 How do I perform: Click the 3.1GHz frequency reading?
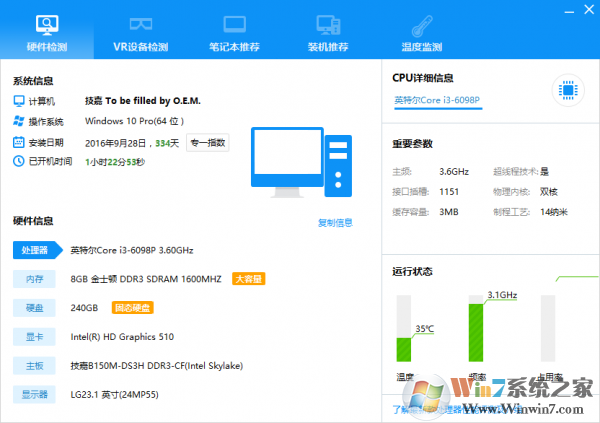tap(502, 295)
